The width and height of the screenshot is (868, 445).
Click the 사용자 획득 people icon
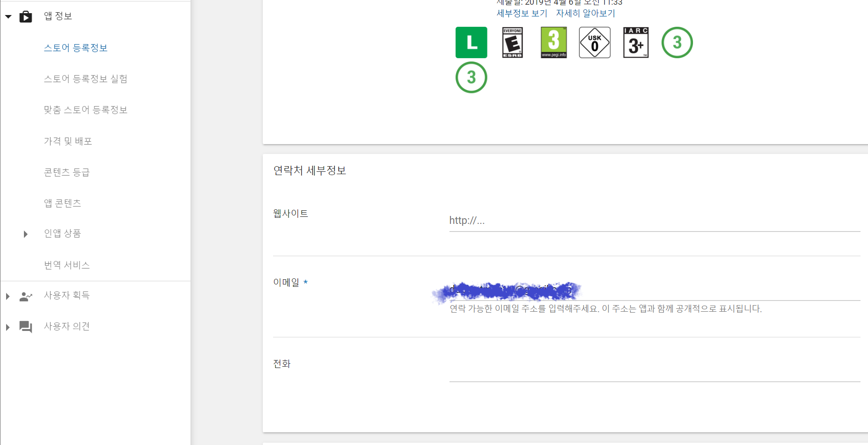pos(26,296)
